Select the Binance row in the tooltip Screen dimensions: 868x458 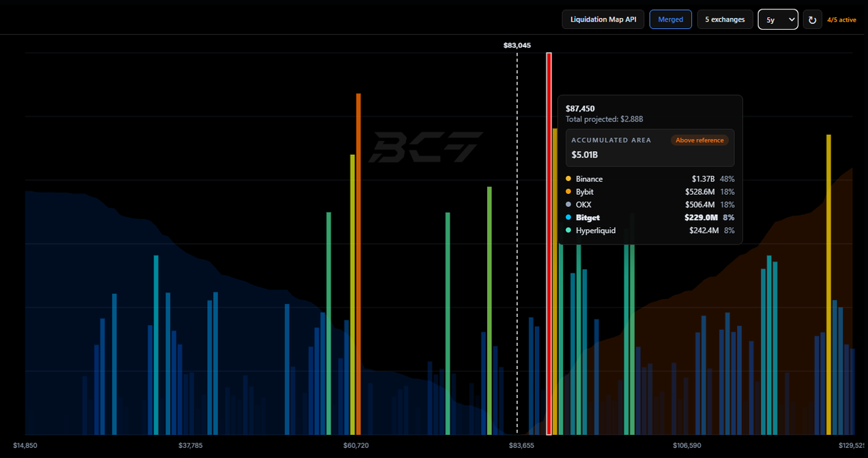click(x=650, y=179)
